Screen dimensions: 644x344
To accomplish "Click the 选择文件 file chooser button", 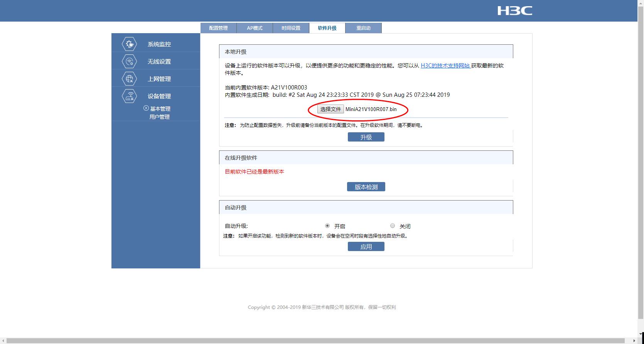I will tap(330, 109).
